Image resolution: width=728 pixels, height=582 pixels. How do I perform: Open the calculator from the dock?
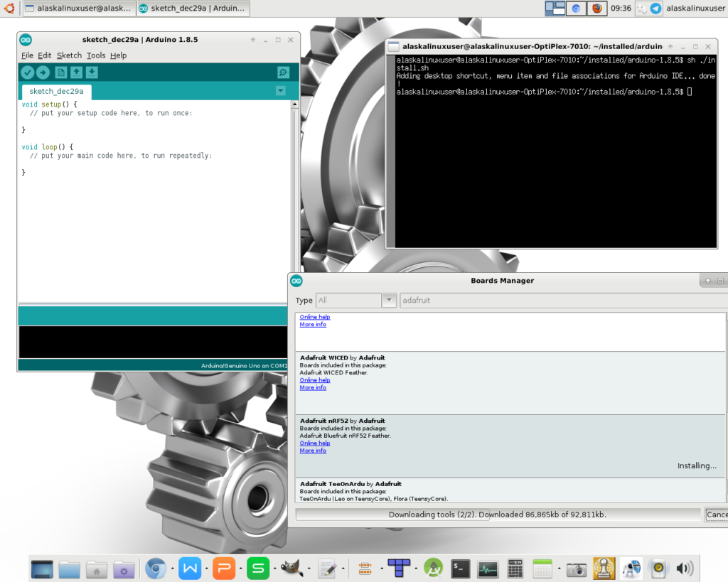tap(515, 568)
